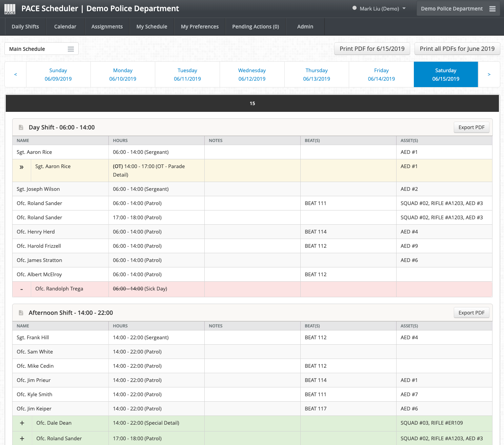Open the Daily Shifts menu tab
This screenshot has height=445, width=504.
click(25, 27)
